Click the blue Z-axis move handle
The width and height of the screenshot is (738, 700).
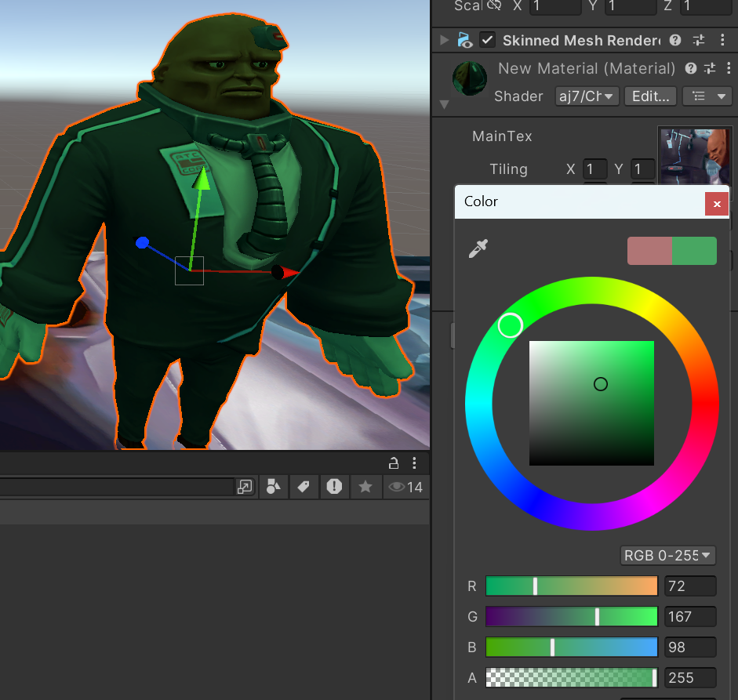pos(142,243)
